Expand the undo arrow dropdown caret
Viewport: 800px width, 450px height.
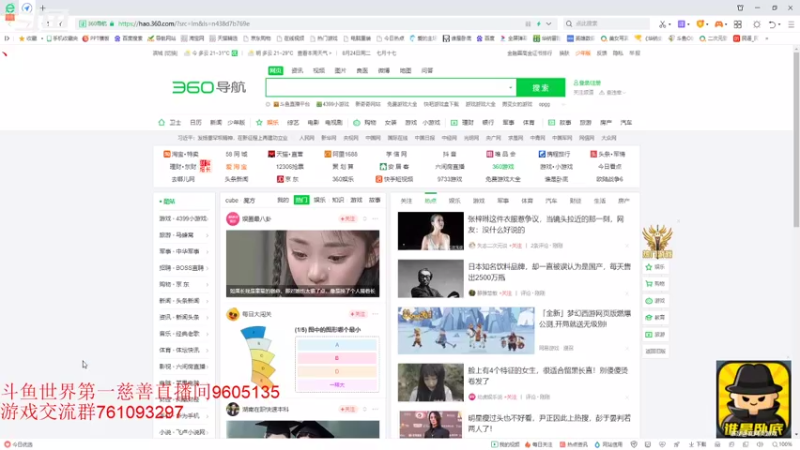[779, 24]
